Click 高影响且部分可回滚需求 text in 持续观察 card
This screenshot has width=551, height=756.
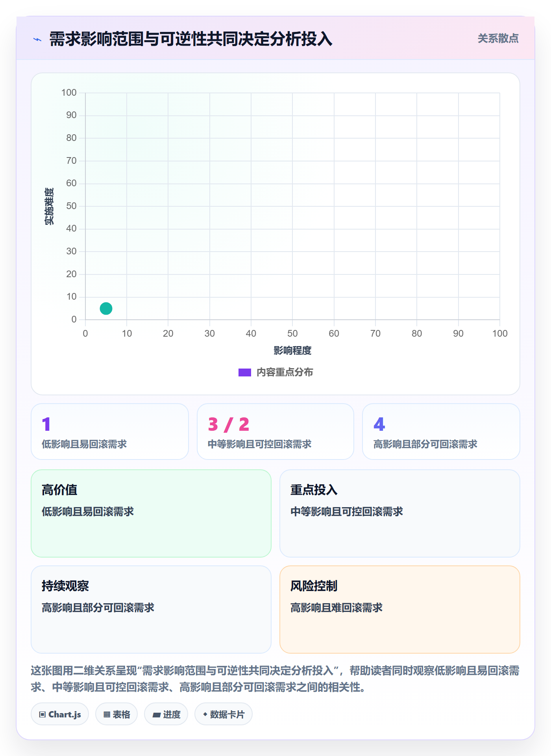[98, 608]
